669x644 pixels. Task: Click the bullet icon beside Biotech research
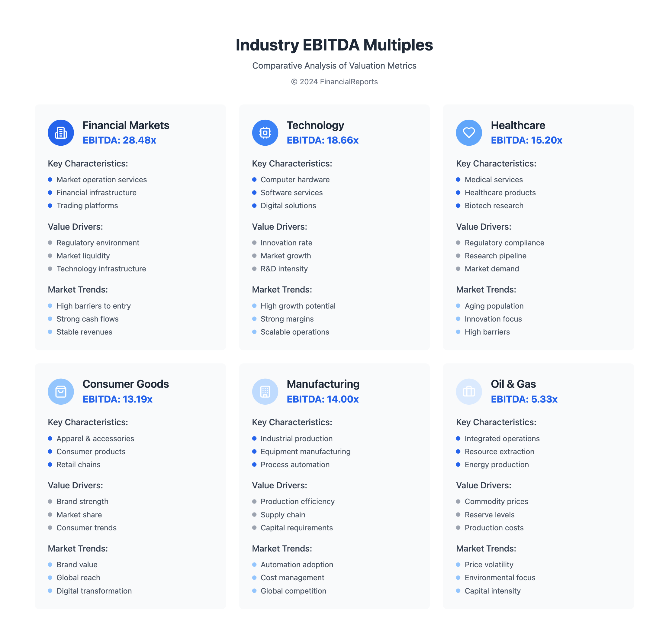coord(459,205)
